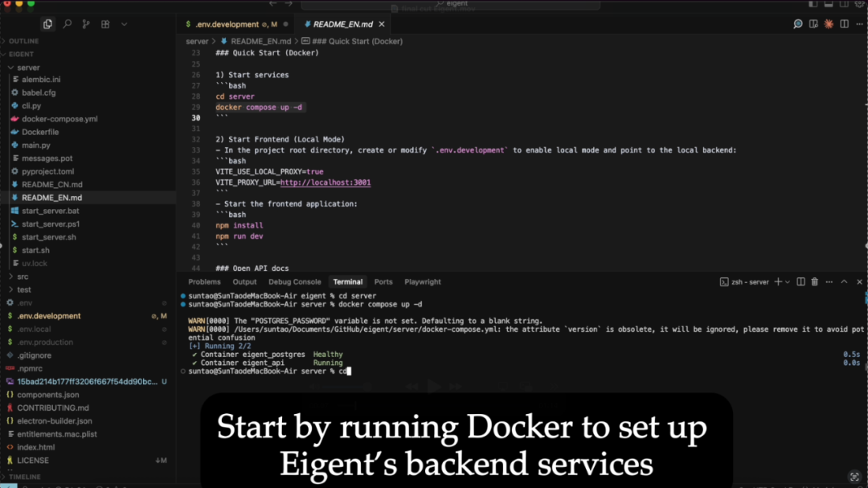Collapse the server folder
The image size is (868, 488).
point(28,68)
